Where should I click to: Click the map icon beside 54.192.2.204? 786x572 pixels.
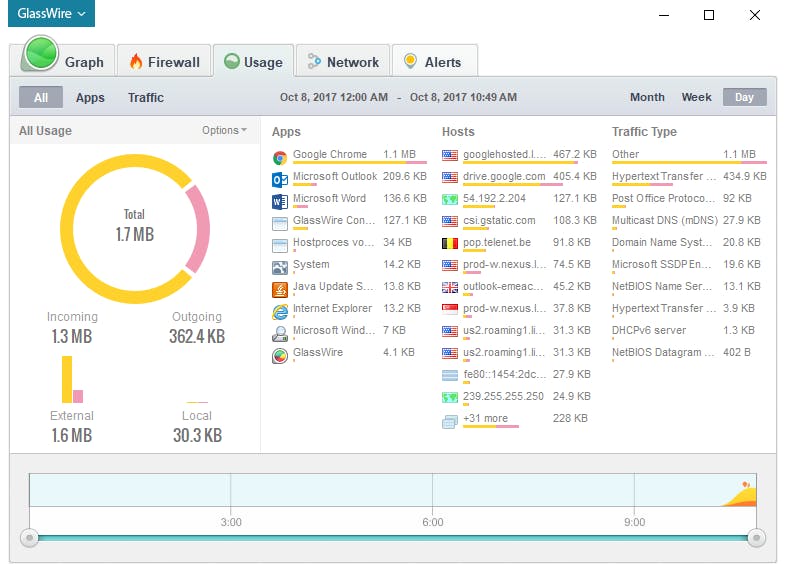[x=450, y=200]
